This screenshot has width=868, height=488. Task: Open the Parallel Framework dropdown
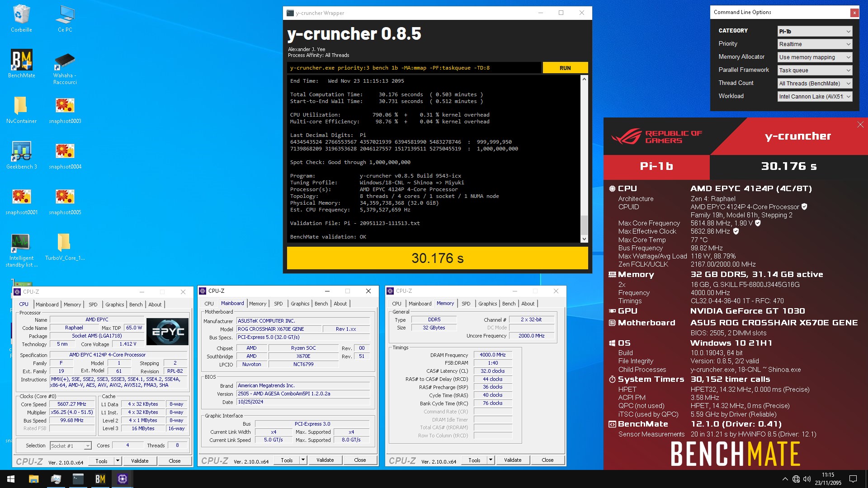[815, 70]
